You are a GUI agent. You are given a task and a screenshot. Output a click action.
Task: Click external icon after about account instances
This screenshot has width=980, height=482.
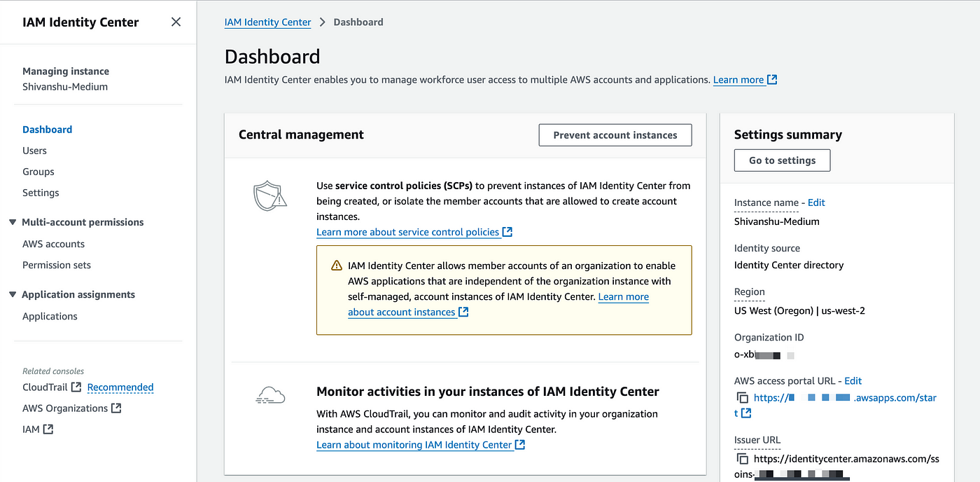pos(463,312)
